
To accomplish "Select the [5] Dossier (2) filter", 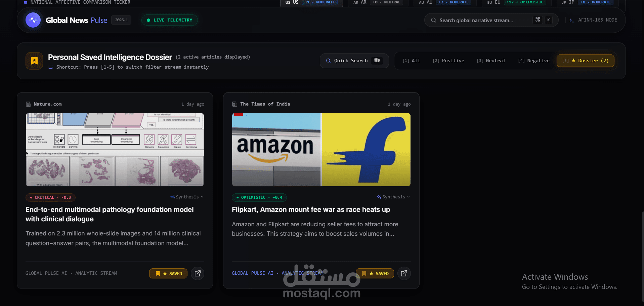I will coord(586,61).
